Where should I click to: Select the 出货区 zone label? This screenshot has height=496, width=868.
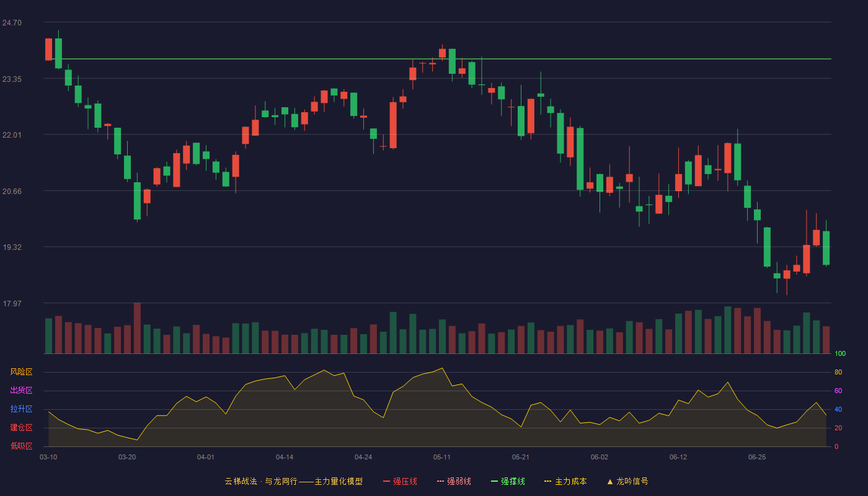point(21,391)
